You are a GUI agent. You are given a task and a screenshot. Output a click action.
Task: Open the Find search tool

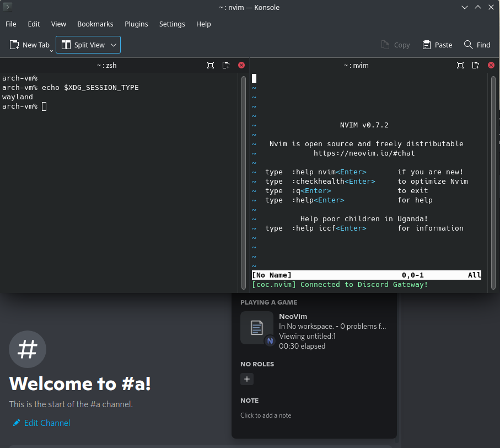coord(477,45)
